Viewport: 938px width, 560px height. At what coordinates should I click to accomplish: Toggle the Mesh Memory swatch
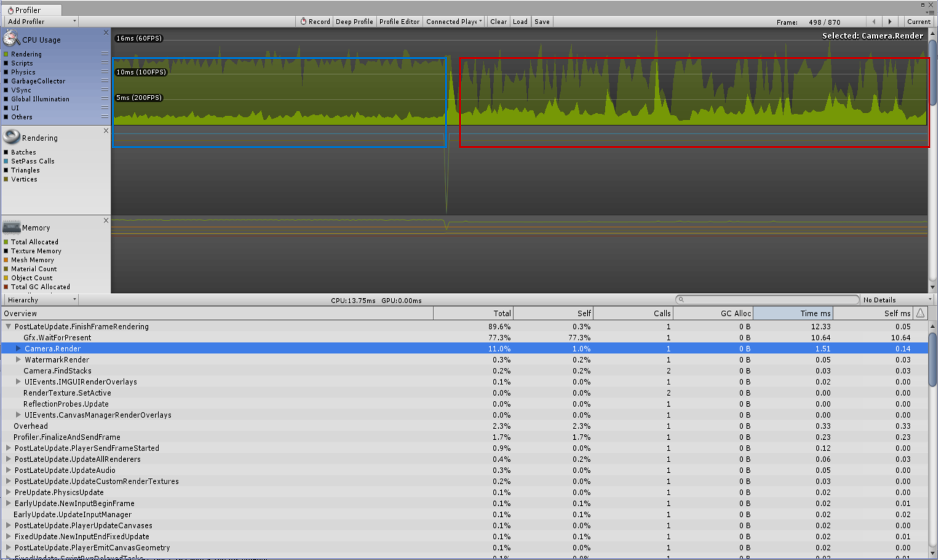6,260
